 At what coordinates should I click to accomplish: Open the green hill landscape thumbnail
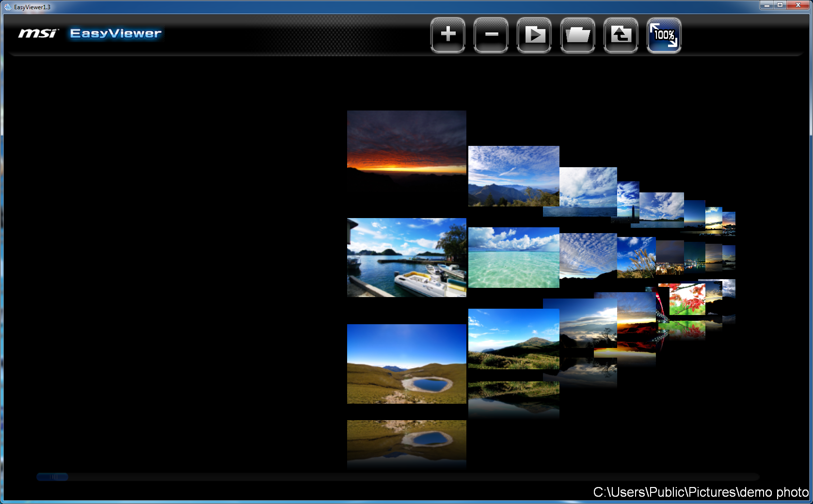(x=514, y=339)
